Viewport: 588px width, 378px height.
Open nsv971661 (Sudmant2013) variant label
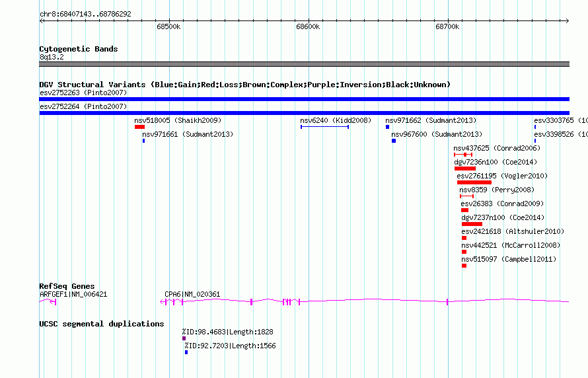point(188,134)
